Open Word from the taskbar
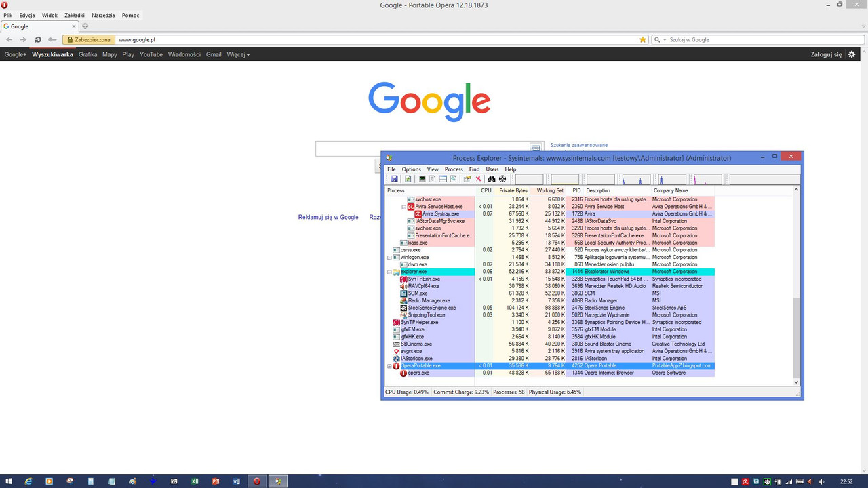The height and width of the screenshot is (488, 868). click(237, 481)
